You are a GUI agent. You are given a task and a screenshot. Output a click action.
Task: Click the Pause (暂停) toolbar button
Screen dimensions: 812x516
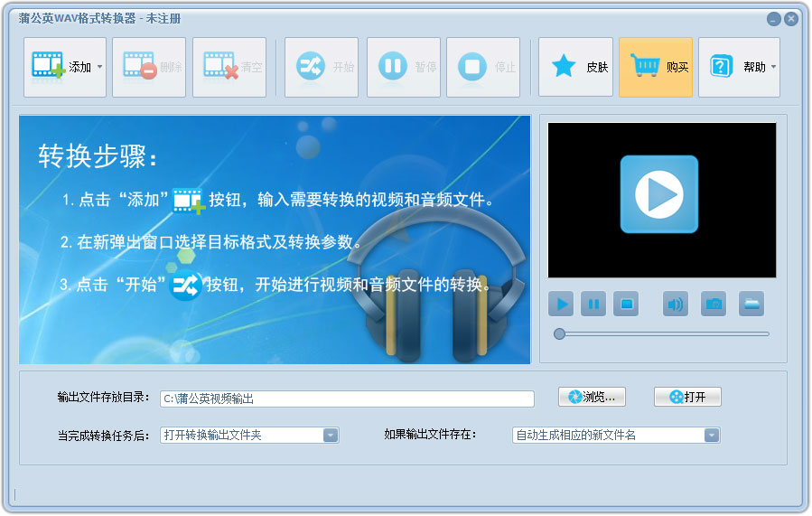pyautogui.click(x=403, y=67)
